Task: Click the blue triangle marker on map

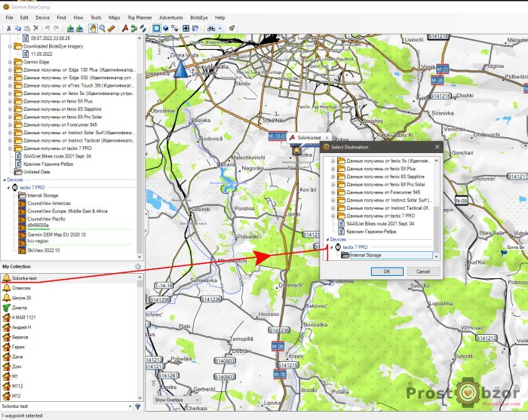Action: click(181, 69)
